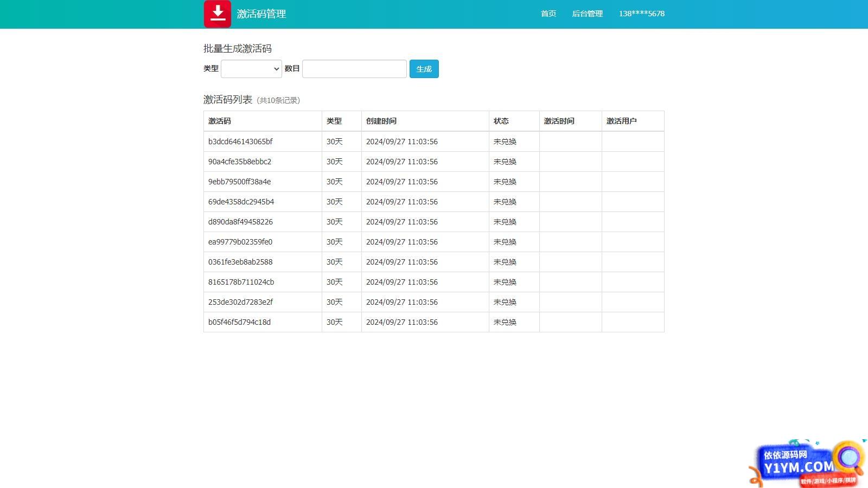868x488 pixels.
Task: Click the 激活码管理 title link
Action: point(261,14)
